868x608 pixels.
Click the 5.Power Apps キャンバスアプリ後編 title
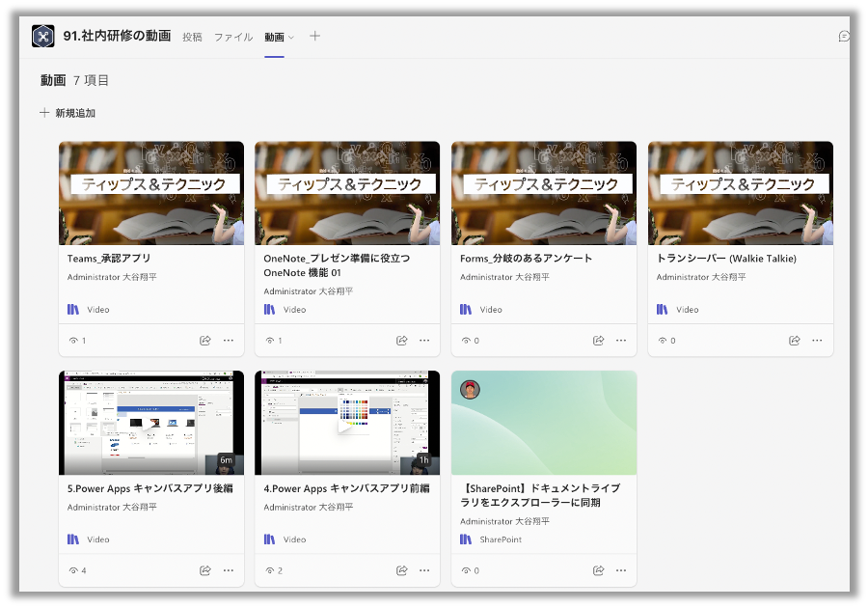point(150,488)
